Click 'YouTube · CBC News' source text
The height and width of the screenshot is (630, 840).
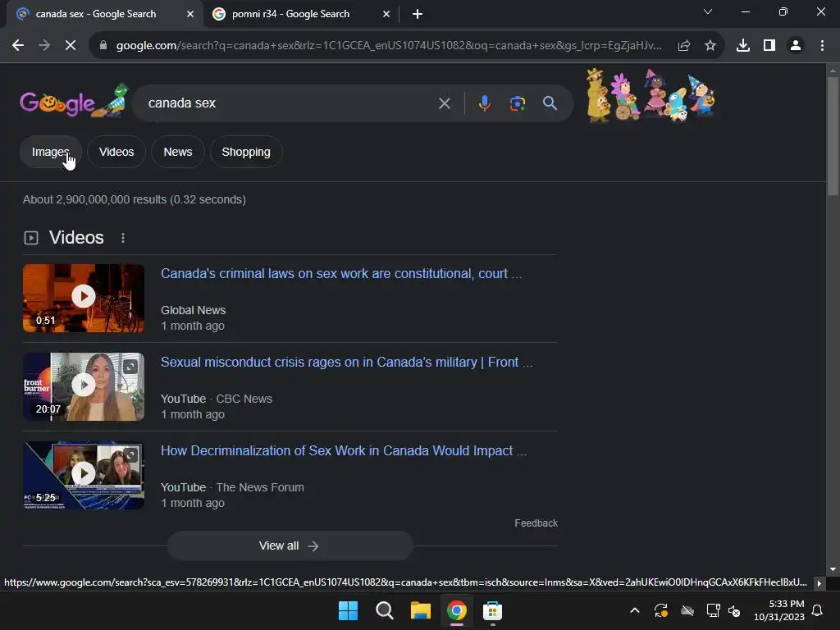click(217, 399)
